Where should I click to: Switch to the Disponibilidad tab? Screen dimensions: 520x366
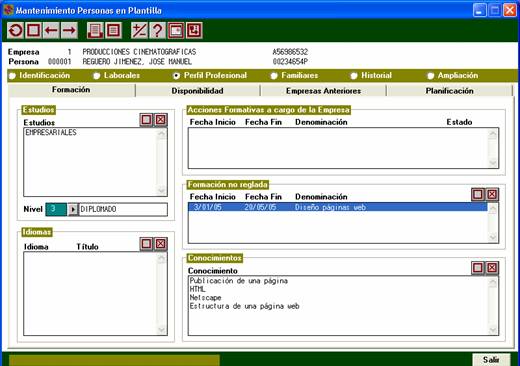tap(198, 91)
